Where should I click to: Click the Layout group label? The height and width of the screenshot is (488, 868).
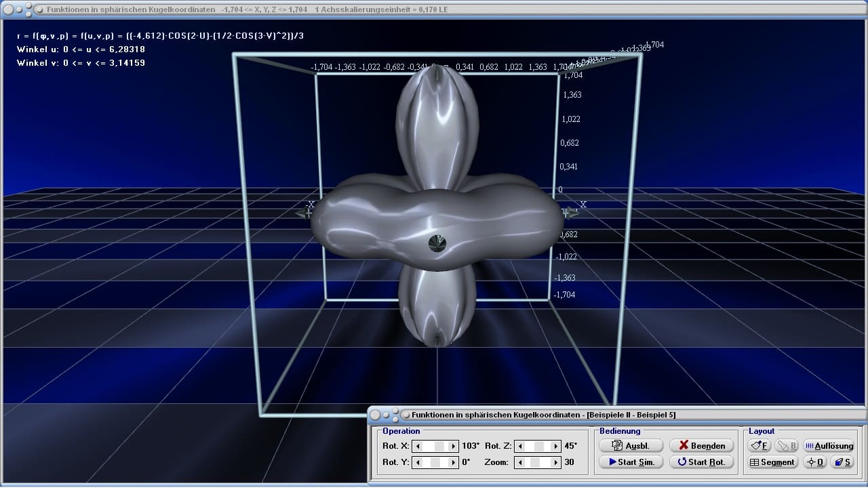[x=762, y=431]
